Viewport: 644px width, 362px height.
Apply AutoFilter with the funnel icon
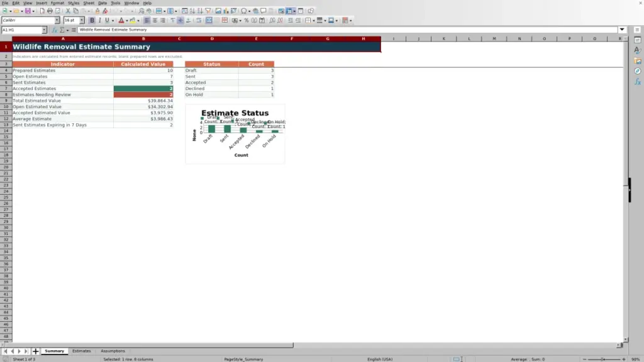(x=208, y=11)
